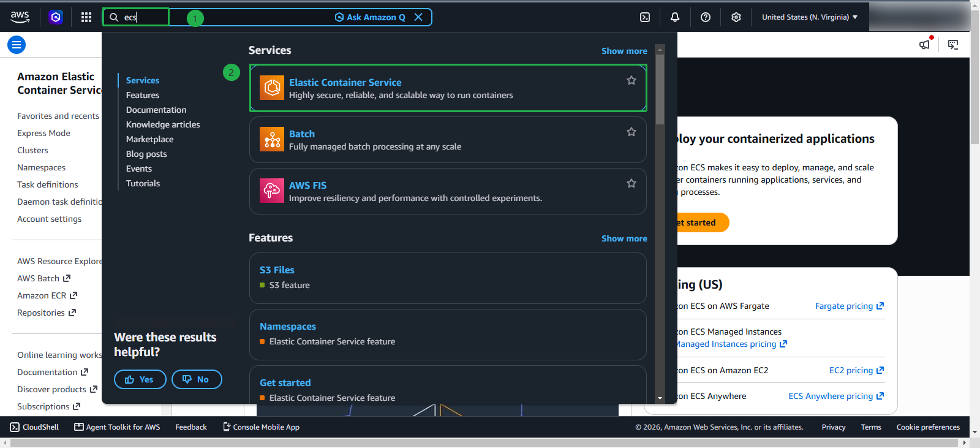The width and height of the screenshot is (980, 448).
Task: Click the AWS FIS pink icon
Action: pyautogui.click(x=272, y=191)
